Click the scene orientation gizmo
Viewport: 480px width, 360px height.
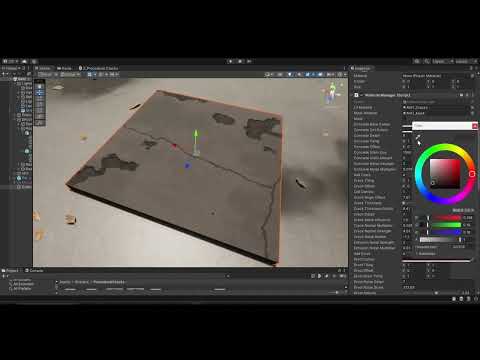pyautogui.click(x=332, y=93)
